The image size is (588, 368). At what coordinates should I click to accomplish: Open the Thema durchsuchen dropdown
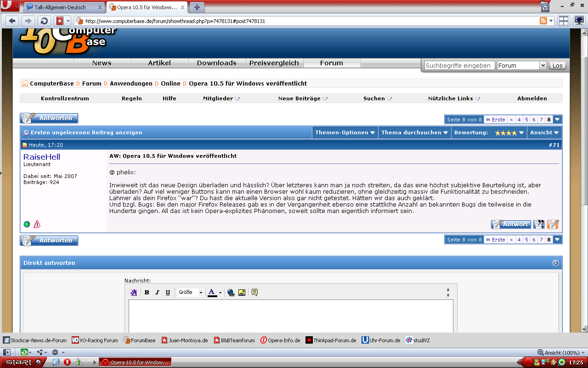coord(414,132)
